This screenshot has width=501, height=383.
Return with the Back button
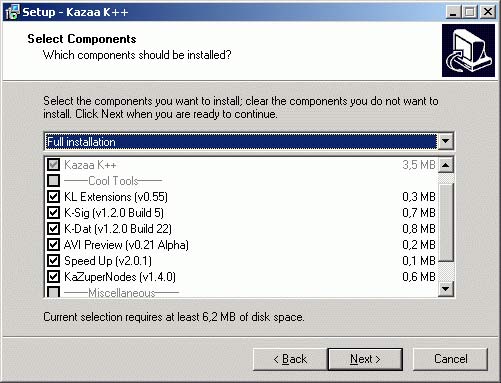[290, 359]
